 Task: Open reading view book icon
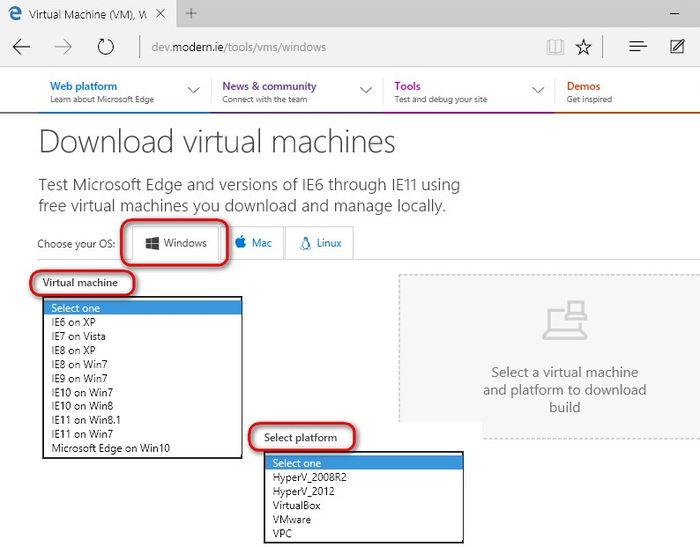click(555, 47)
